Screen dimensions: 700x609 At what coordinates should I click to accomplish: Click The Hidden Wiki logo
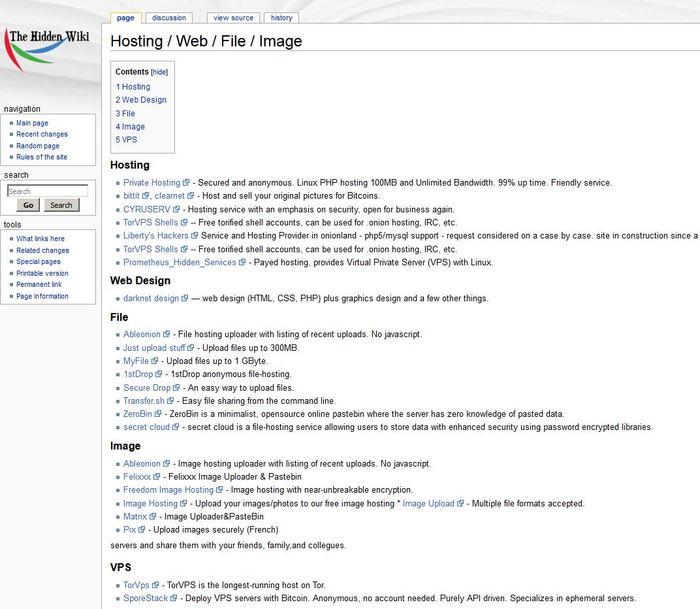coord(47,49)
